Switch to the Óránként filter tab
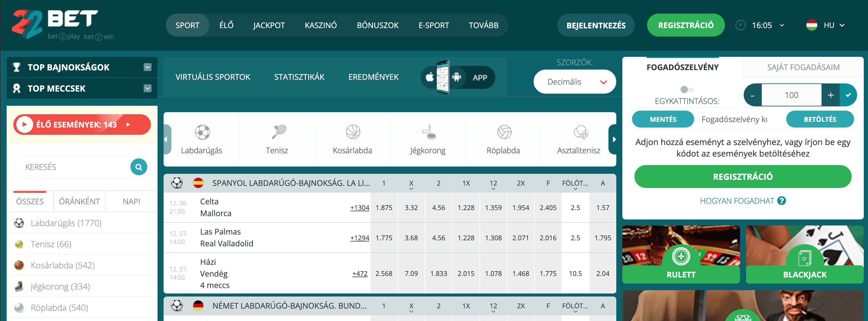The image size is (868, 321). click(x=79, y=202)
